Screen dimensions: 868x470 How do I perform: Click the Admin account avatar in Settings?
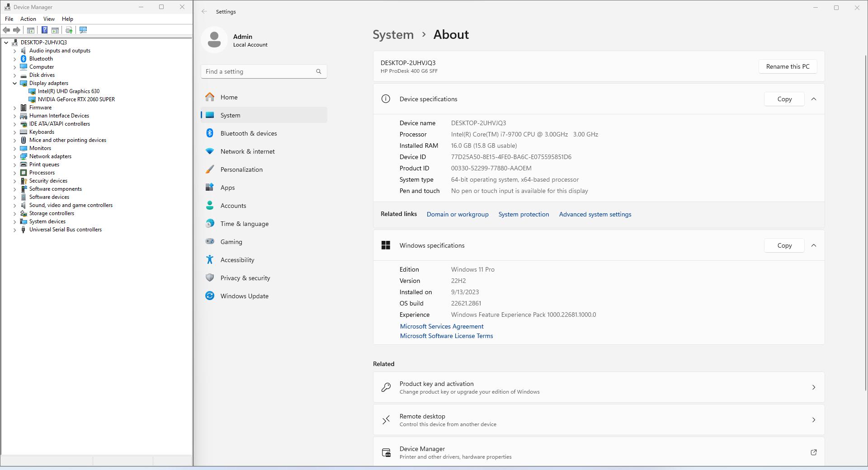coord(214,40)
